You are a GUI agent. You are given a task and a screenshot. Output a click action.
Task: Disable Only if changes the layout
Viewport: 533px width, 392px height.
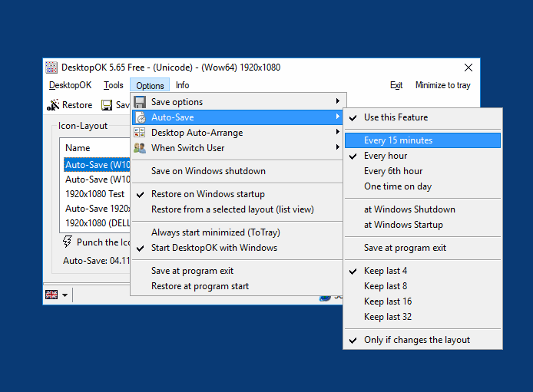click(x=416, y=340)
